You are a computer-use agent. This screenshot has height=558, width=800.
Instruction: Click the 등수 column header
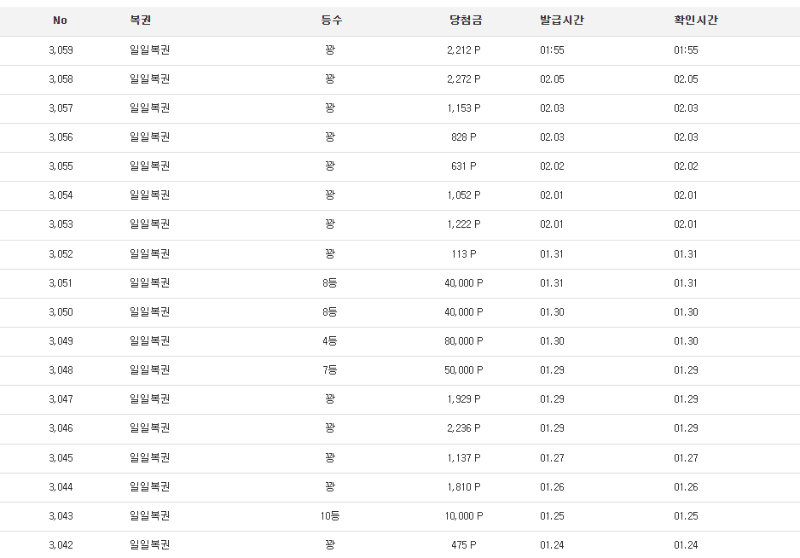click(x=331, y=20)
